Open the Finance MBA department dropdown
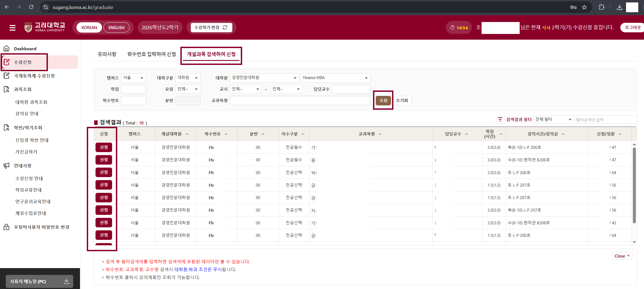The width and height of the screenshot is (644, 289). pyautogui.click(x=335, y=78)
